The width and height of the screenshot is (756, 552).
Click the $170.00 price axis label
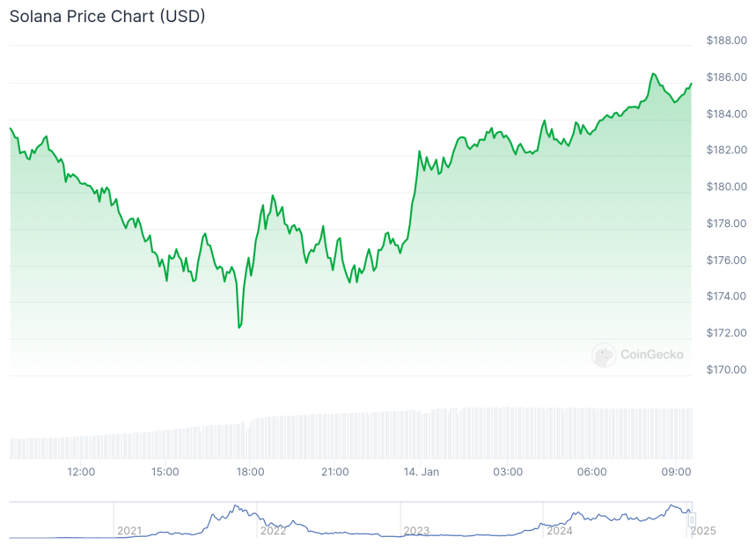tap(727, 370)
